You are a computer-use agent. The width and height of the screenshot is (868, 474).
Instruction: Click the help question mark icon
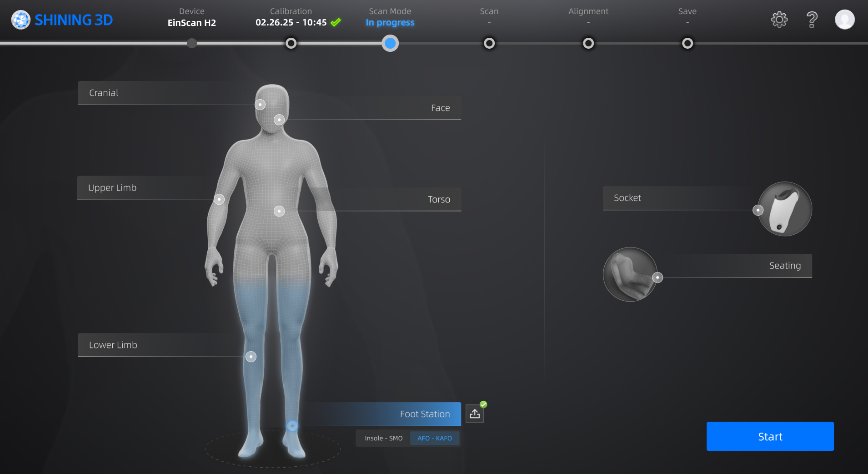tap(812, 20)
